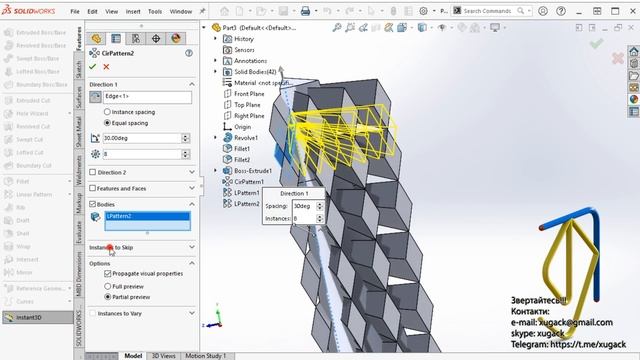Screen dimensions: 640x360
Task: Open the Edit menu
Action: point(92,11)
